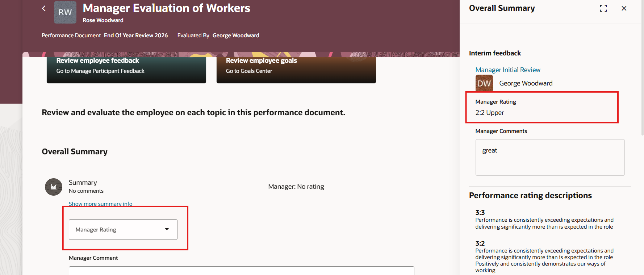Click the Summary chart icon
Screen dimensions: 644x275
click(x=54, y=187)
